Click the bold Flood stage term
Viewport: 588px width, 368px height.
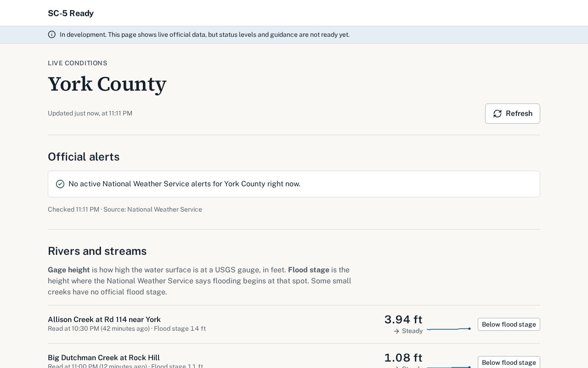309,270
